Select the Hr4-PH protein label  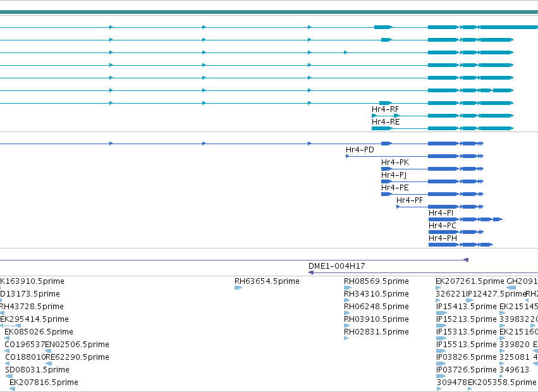pos(443,238)
